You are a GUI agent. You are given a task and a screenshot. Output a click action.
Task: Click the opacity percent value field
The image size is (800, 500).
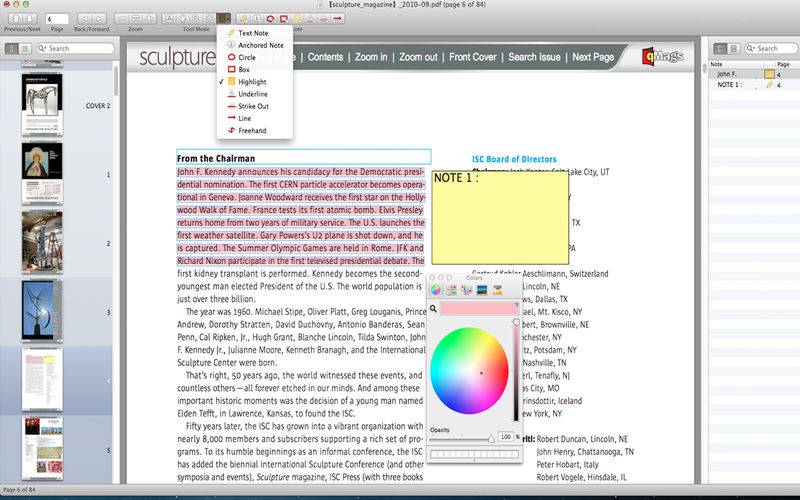point(505,437)
